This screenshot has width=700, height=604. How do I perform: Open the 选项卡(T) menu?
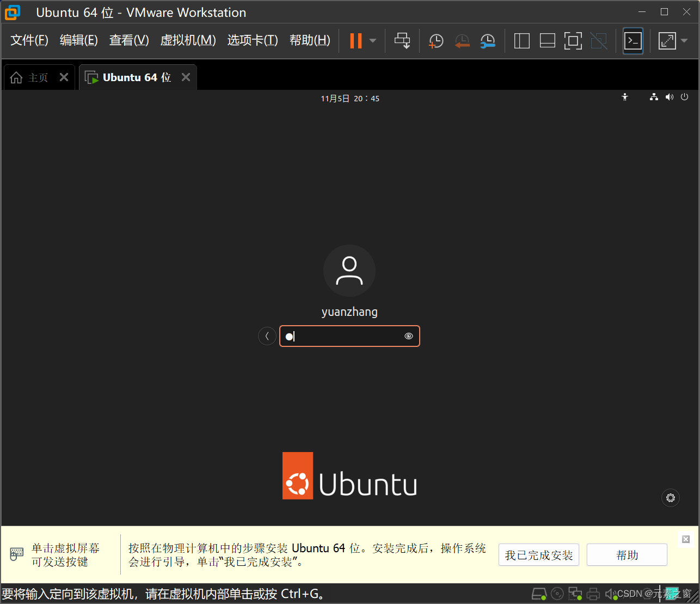point(253,40)
